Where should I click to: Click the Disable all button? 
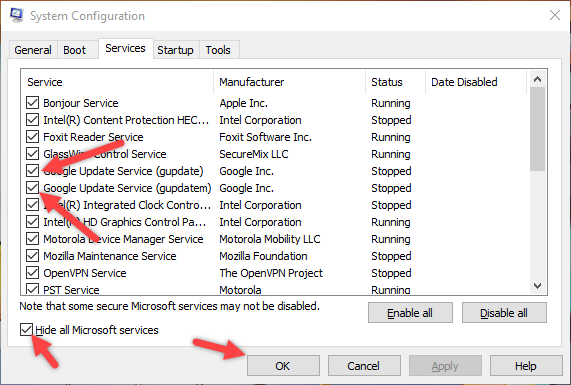coord(504,313)
